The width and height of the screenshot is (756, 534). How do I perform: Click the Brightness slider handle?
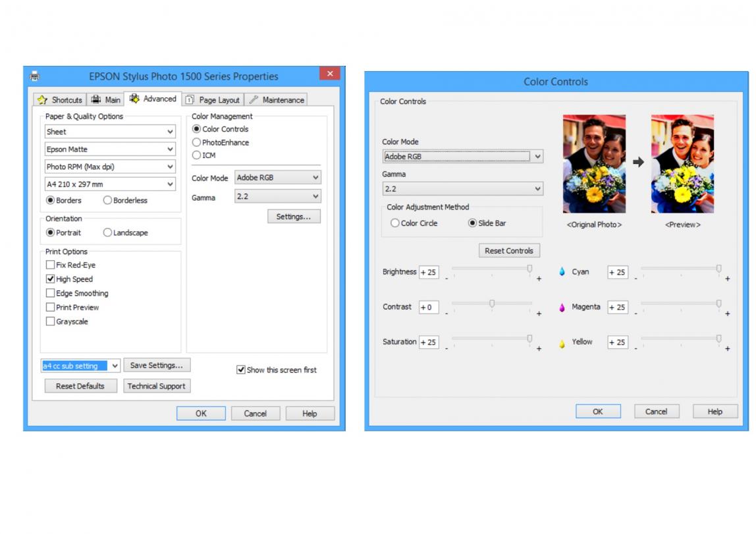pos(529,269)
